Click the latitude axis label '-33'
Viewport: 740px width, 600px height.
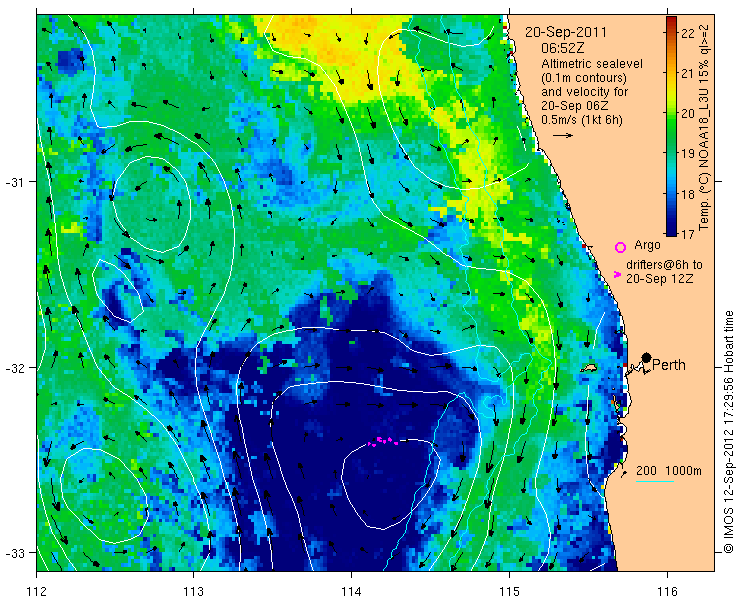(14, 552)
